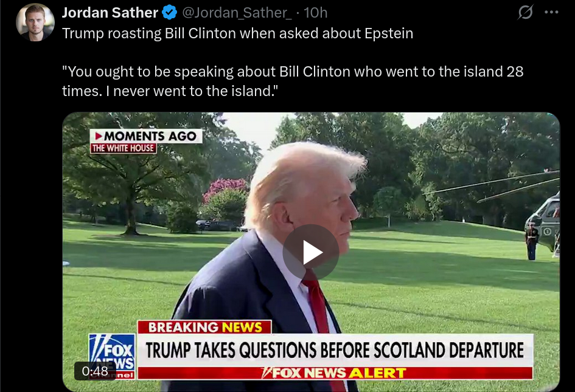The height and width of the screenshot is (392, 575).
Task: Open the Jordan Sather display name link
Action: (110, 12)
